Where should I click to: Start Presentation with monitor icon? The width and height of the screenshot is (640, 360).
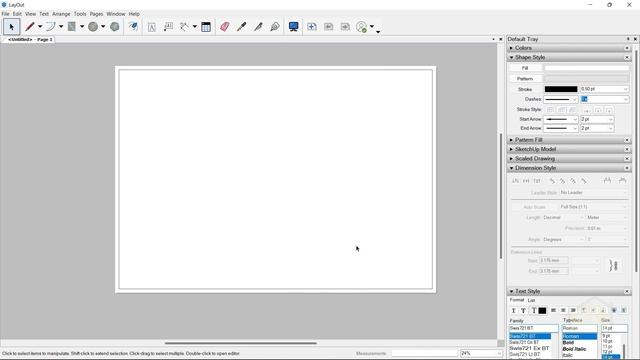(x=293, y=27)
